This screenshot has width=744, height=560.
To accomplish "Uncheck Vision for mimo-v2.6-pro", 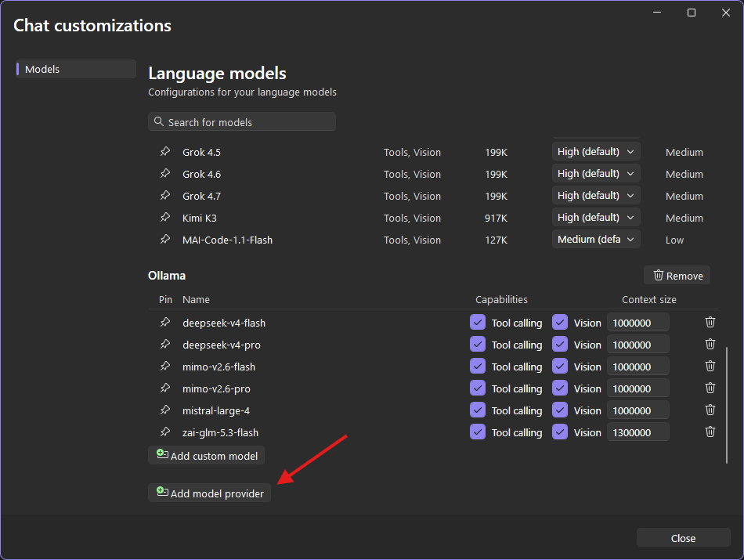I will pyautogui.click(x=560, y=388).
